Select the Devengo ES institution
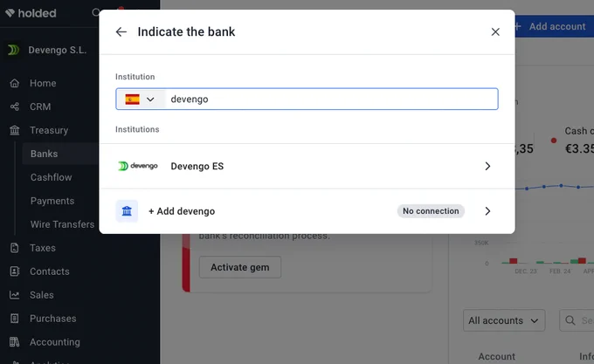This screenshot has width=594, height=364. coord(307,166)
